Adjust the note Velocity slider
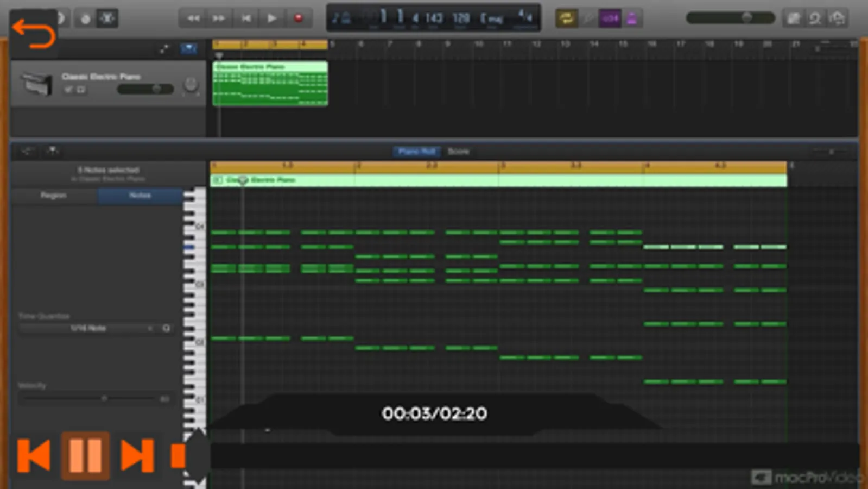 tap(104, 398)
